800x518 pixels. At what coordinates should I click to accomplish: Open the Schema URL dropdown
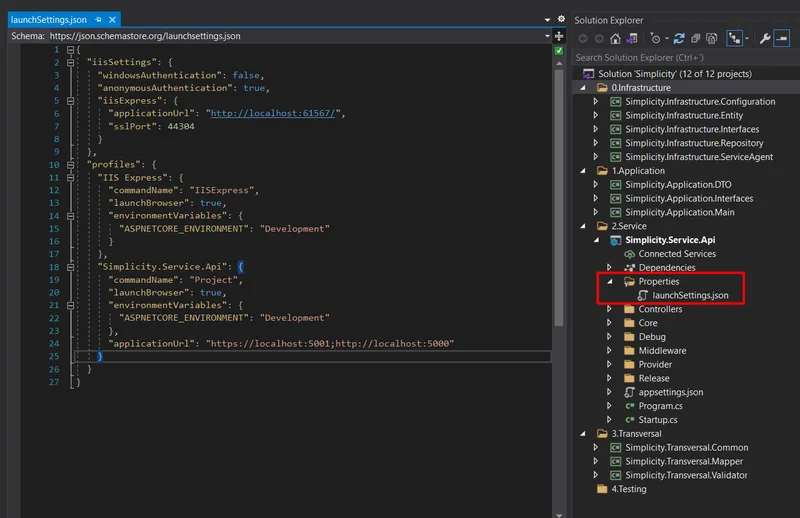tap(547, 36)
